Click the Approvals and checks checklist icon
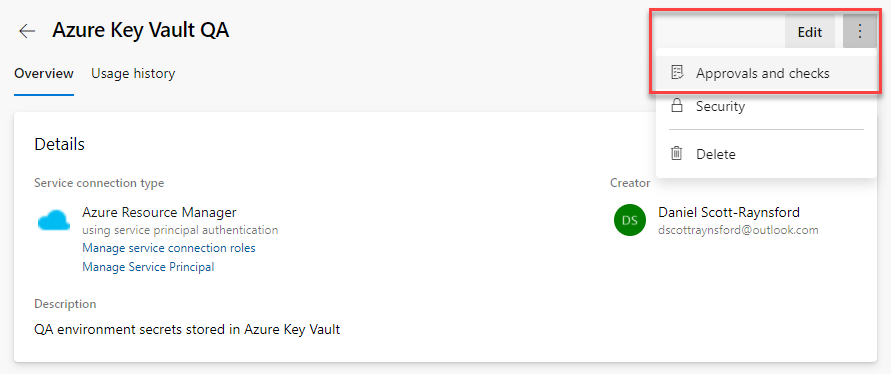Screen dimensions: 891x374 [676, 73]
